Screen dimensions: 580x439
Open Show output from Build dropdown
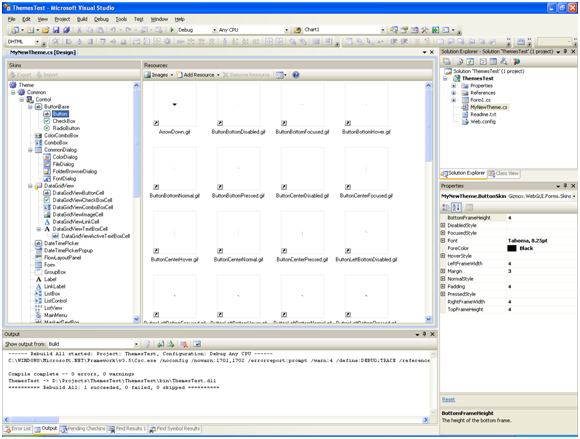coord(136,344)
